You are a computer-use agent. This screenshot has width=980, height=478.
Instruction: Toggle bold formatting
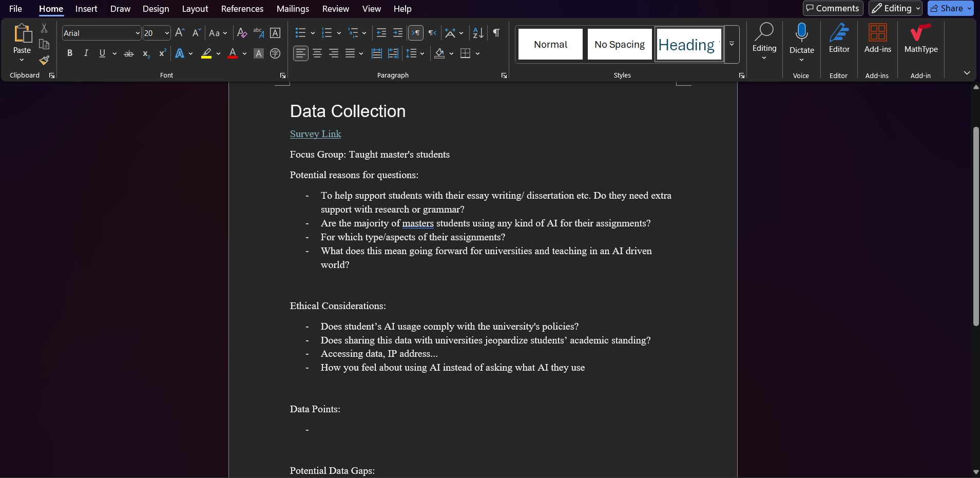tap(70, 53)
